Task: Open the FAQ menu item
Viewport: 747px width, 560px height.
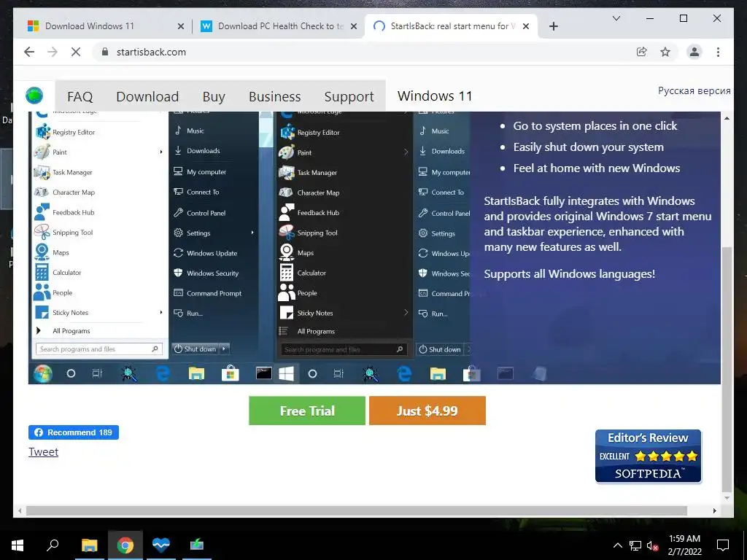Action: [80, 96]
